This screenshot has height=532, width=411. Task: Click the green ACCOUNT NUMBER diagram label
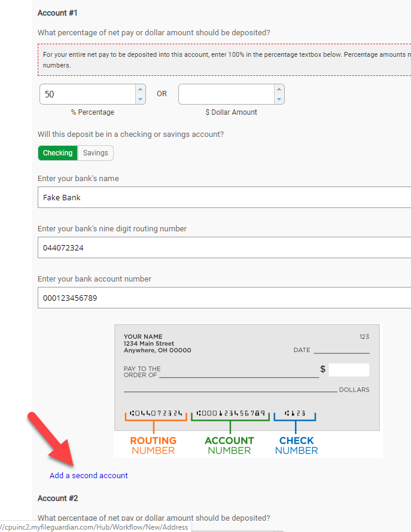click(x=229, y=445)
